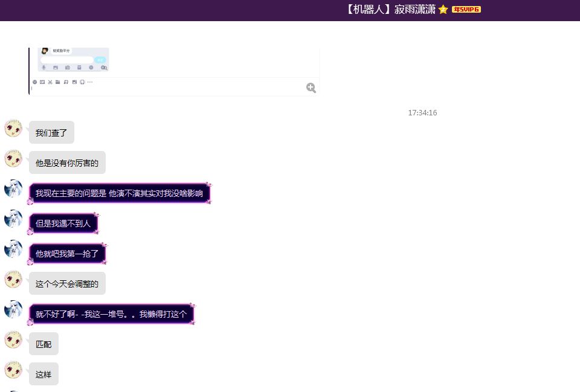
Task: Open the shared screenshot image thumbnail
Action: [174, 71]
